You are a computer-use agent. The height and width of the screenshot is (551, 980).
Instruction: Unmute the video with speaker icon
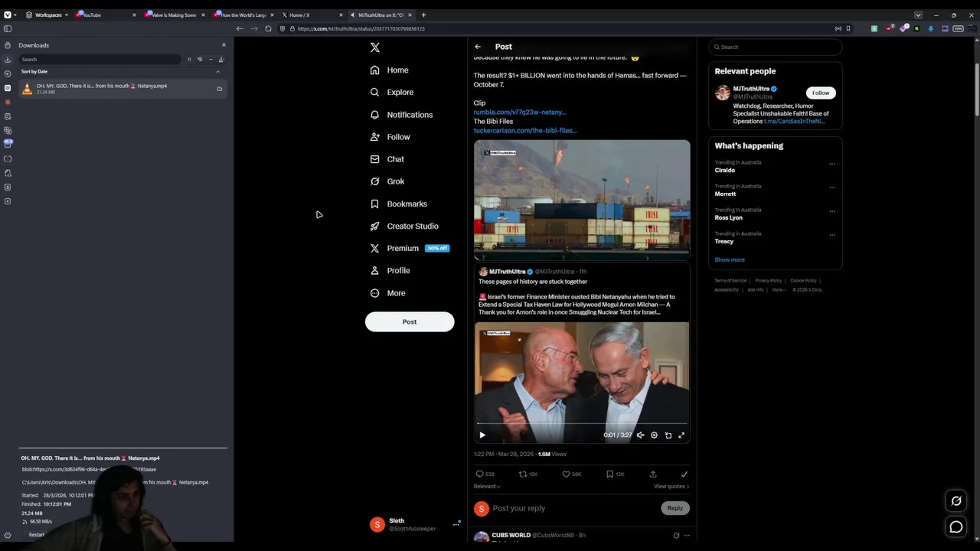(x=640, y=435)
